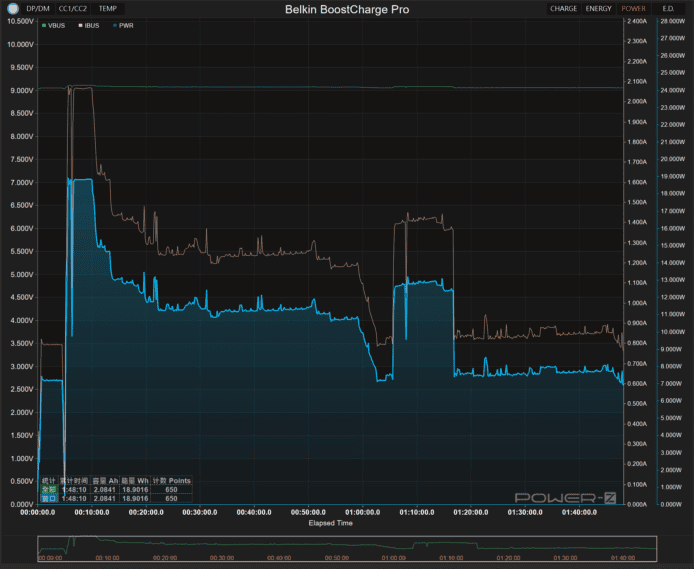
Task: Click the 能量 Wh column header
Action: [135, 481]
